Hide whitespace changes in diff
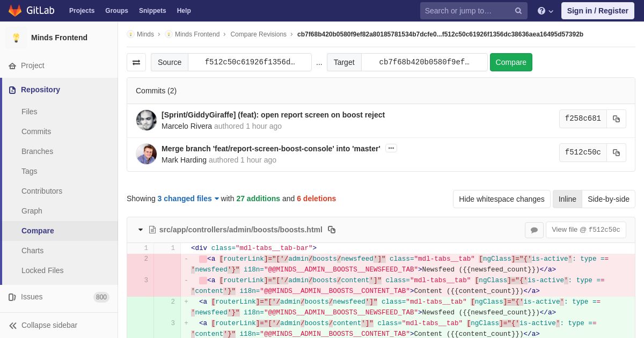644x338 pixels. click(x=502, y=199)
